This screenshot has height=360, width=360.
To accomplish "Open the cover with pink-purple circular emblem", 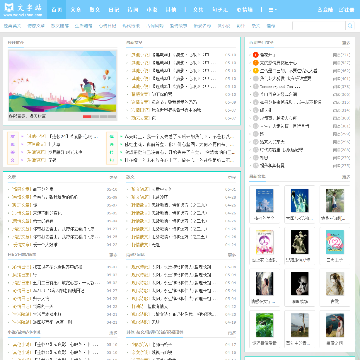I will pos(264,242).
